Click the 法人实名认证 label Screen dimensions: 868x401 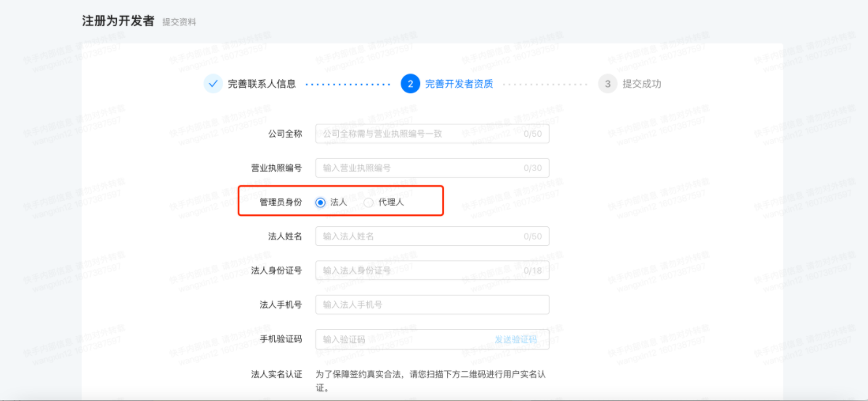click(x=276, y=374)
